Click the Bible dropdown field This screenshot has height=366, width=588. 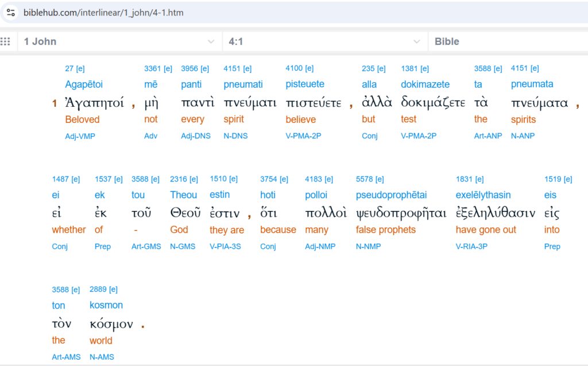[x=508, y=41]
